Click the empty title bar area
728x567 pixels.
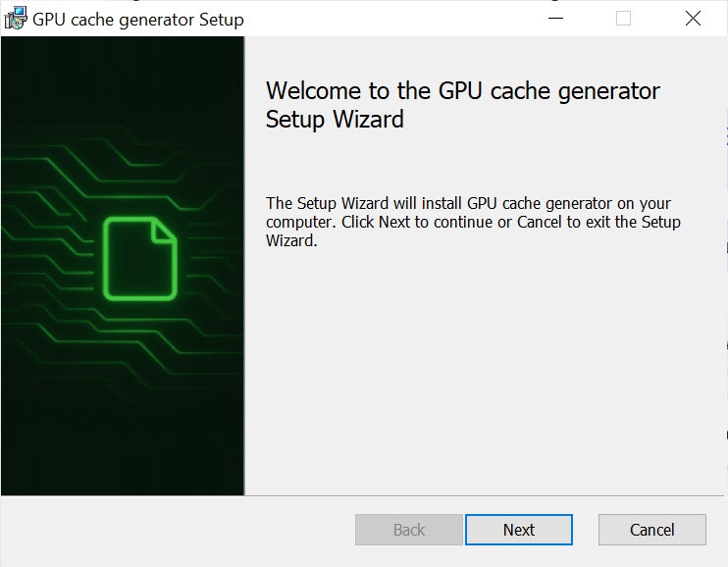coord(392,19)
